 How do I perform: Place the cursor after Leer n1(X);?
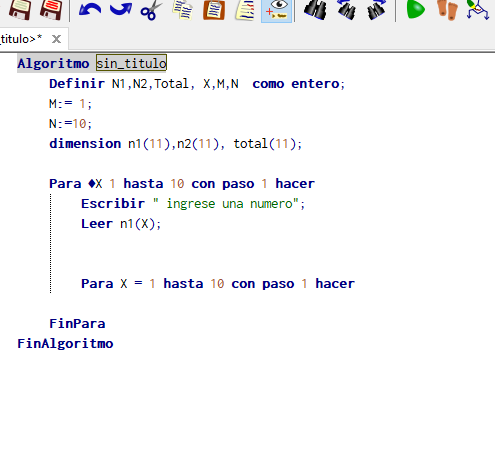pyautogui.click(x=162, y=224)
